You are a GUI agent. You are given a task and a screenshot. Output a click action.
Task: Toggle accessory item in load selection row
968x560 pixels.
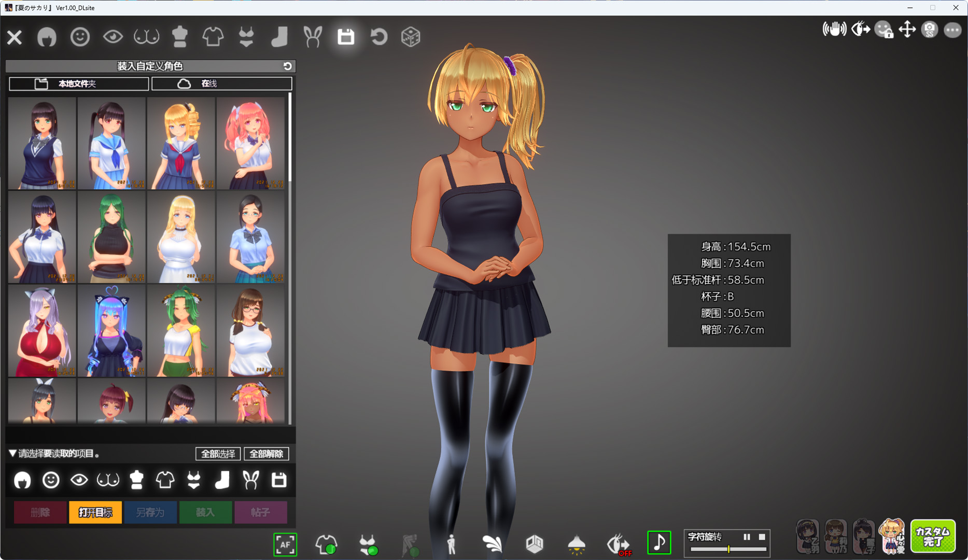pos(251,480)
